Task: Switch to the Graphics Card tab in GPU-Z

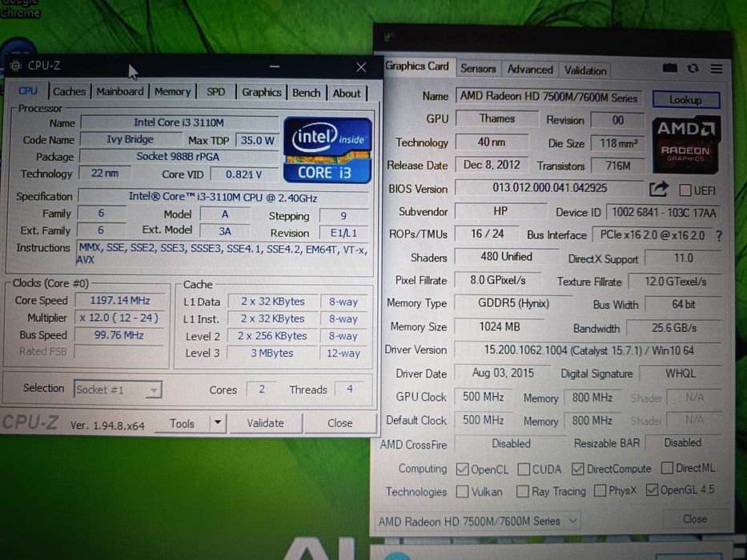Action: [x=417, y=66]
